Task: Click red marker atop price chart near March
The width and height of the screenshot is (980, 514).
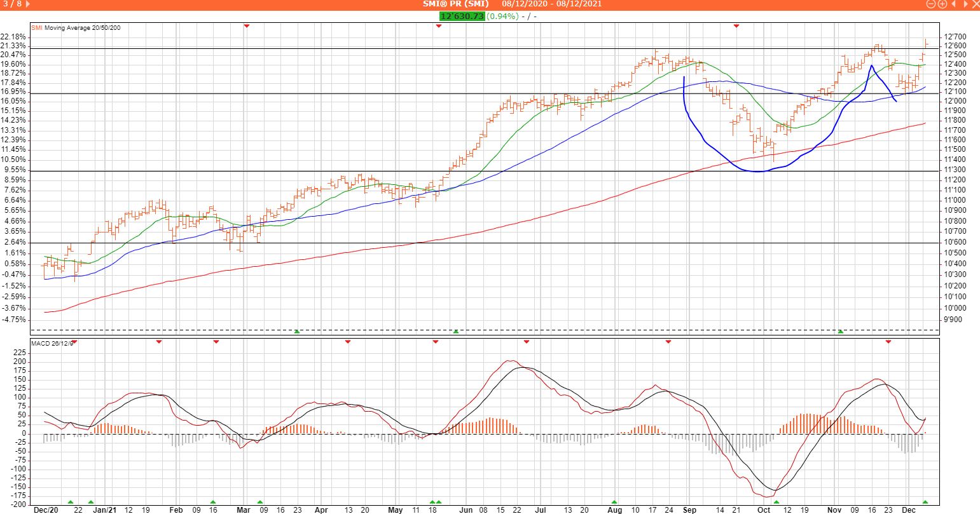Action: coord(247,26)
